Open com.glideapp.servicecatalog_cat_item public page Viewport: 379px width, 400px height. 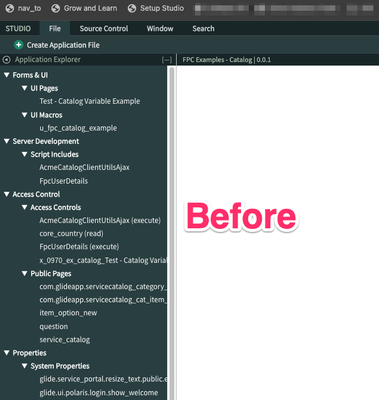point(103,300)
